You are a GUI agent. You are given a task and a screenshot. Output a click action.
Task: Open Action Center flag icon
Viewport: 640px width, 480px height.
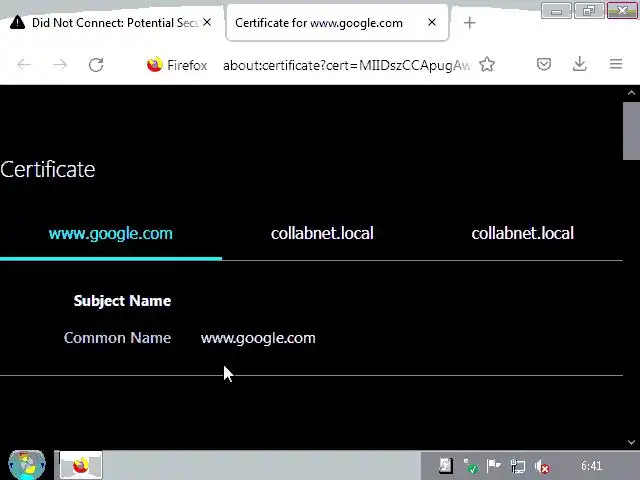click(x=494, y=466)
